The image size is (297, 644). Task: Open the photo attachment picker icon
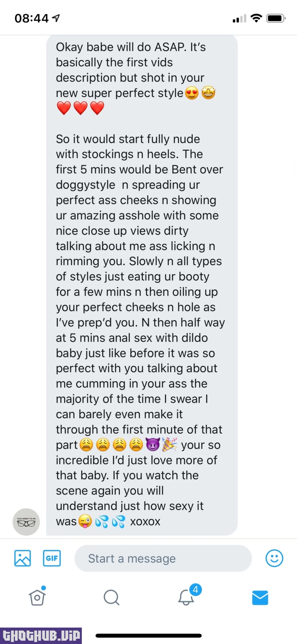point(23,558)
